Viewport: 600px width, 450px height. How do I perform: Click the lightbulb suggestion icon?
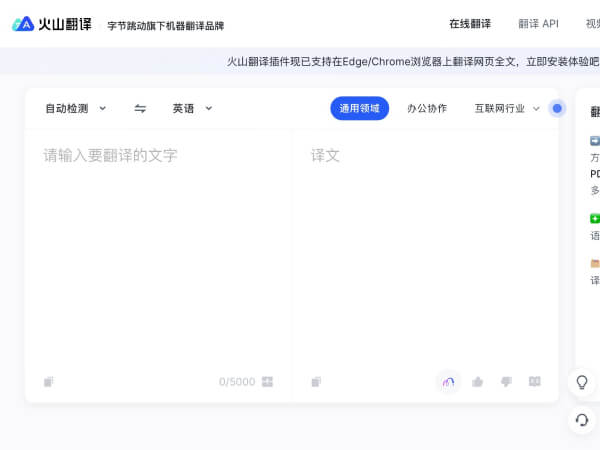coord(581,381)
